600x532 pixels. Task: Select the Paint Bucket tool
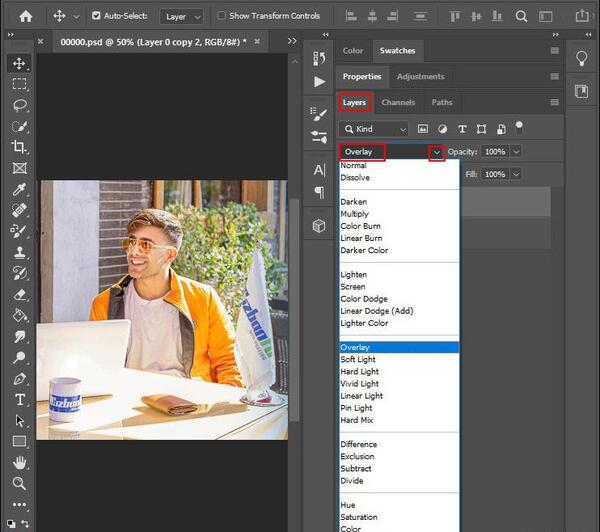click(x=19, y=315)
